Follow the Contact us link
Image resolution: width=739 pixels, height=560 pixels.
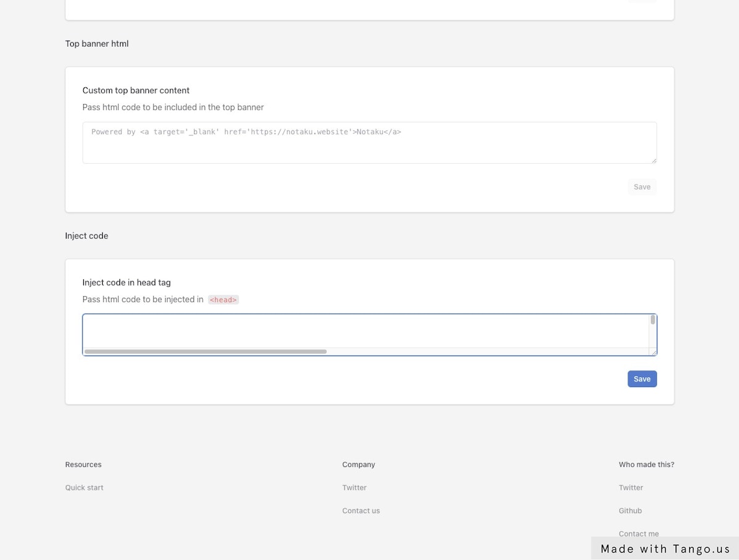coord(361,511)
